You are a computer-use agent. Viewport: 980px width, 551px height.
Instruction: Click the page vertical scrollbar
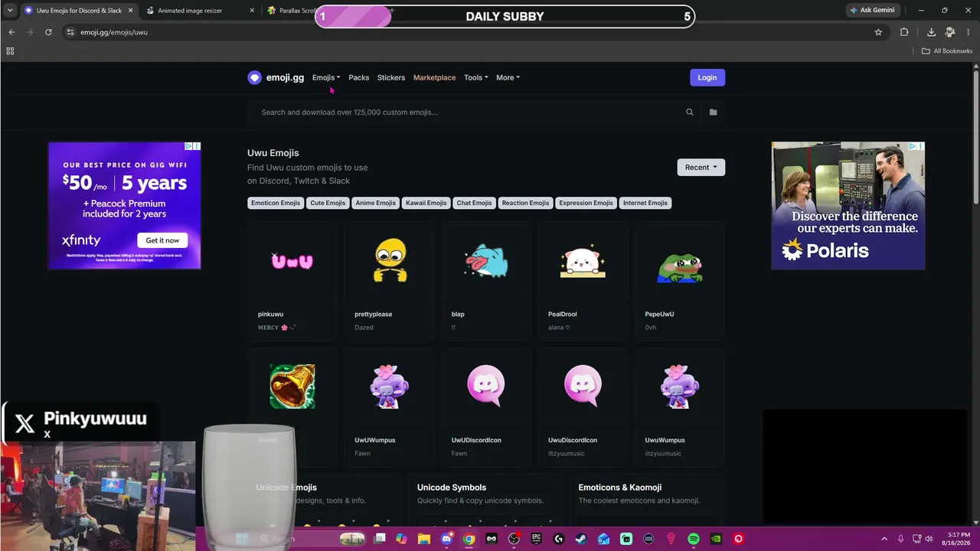click(975, 138)
